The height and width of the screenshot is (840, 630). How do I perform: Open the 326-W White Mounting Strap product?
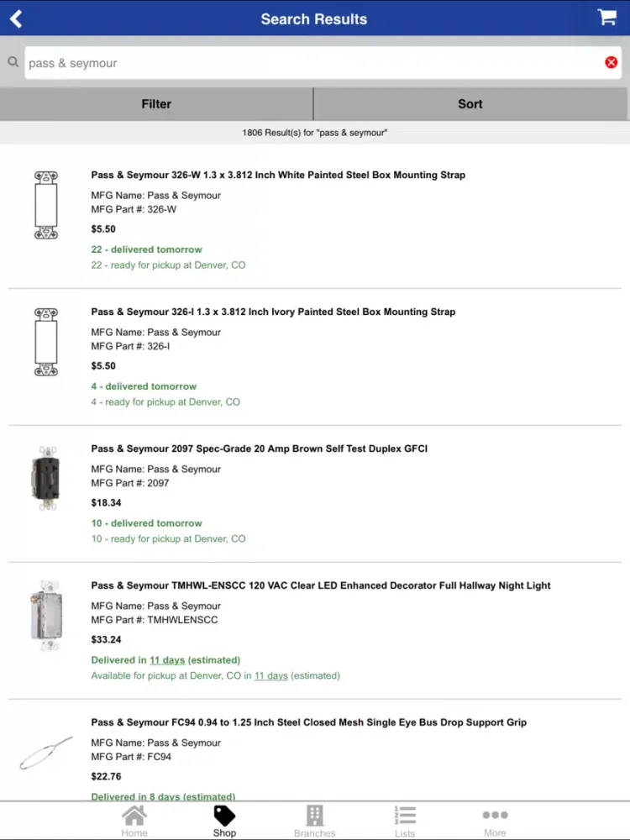[x=278, y=176]
